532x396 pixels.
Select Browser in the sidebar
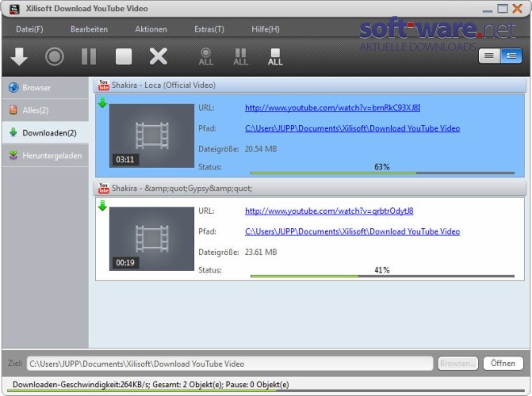point(45,88)
